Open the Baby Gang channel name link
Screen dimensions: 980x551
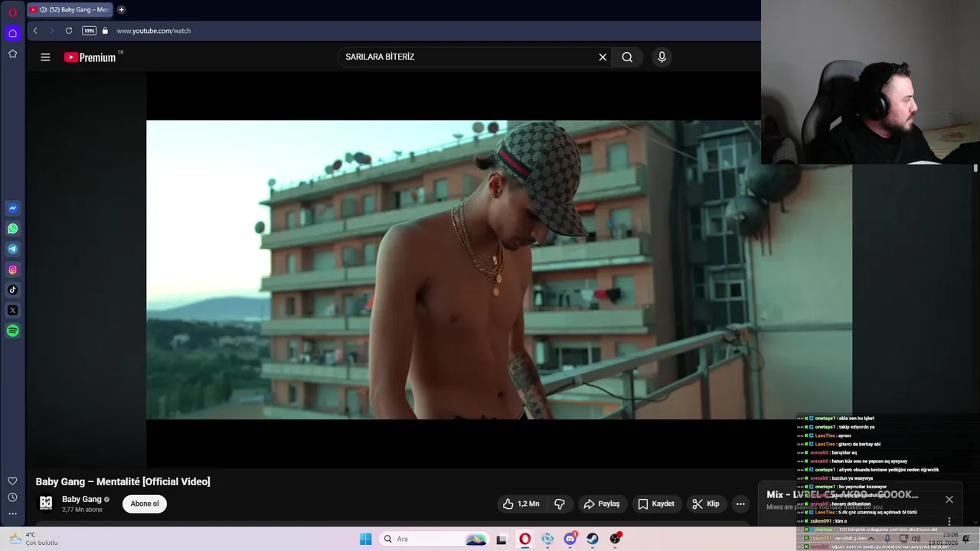click(81, 499)
